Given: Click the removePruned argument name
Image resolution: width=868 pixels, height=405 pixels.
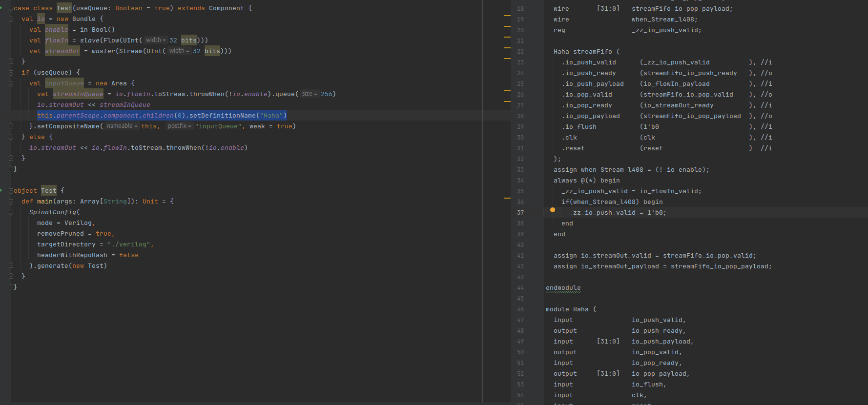Looking at the screenshot, I should (61, 234).
